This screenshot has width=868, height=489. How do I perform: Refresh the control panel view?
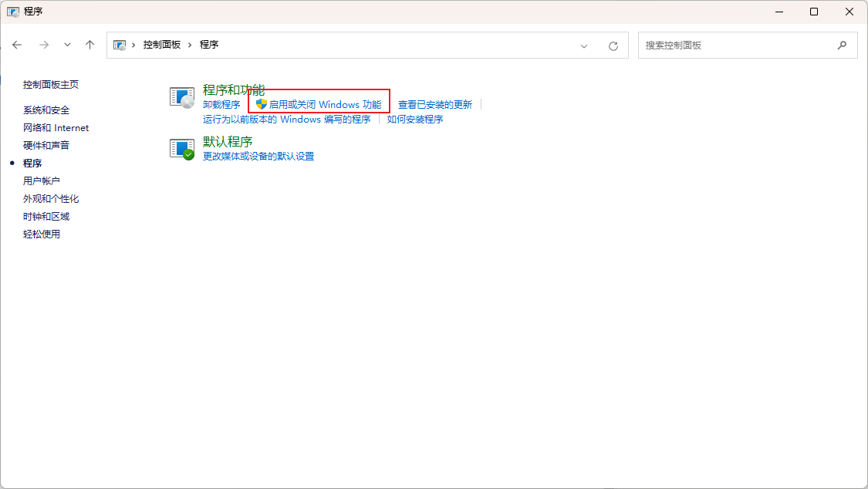(613, 46)
